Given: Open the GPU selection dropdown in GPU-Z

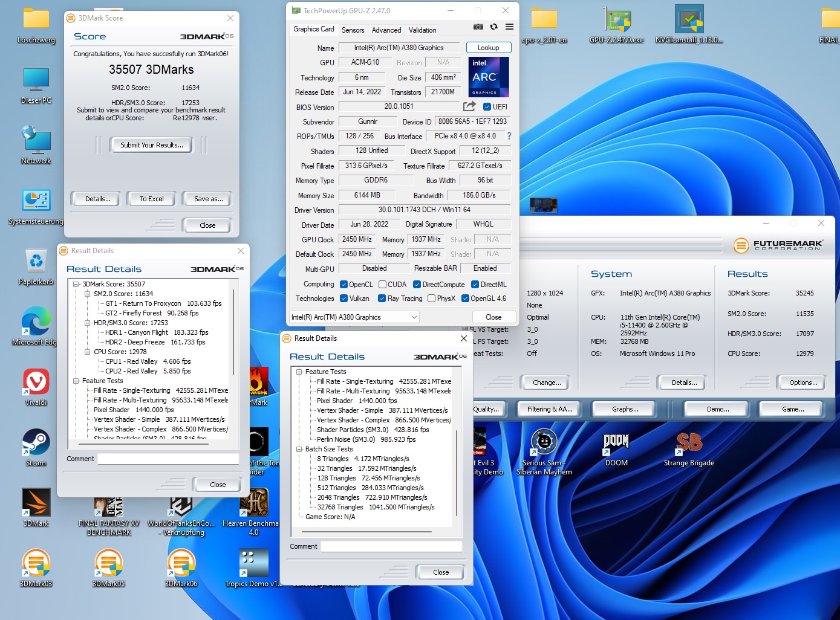Looking at the screenshot, I should [354, 317].
